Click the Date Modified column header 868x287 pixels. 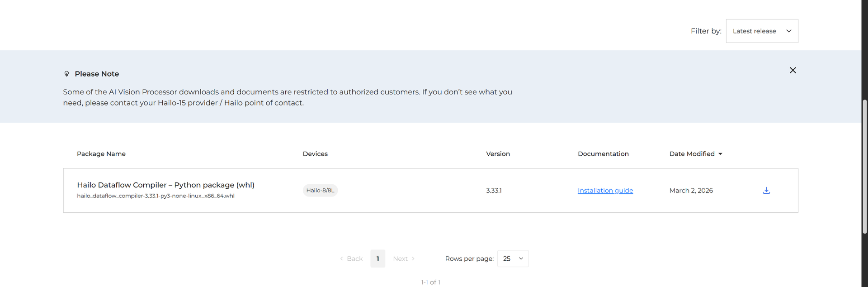coord(692,154)
